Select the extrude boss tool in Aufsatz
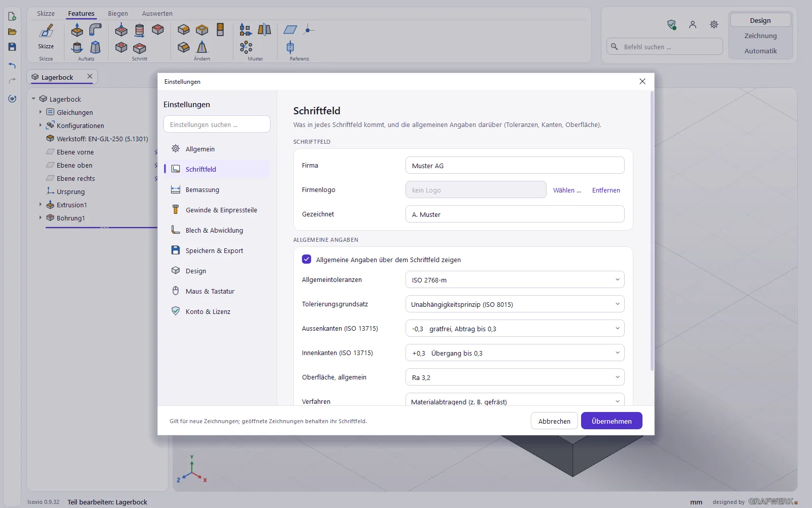812x508 pixels. [77, 30]
